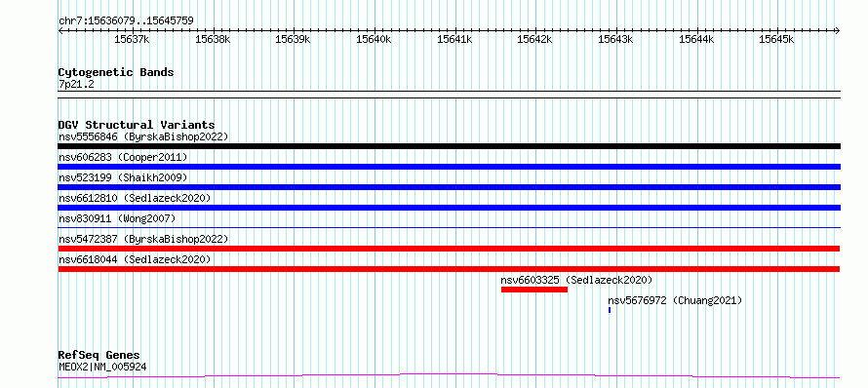Image resolution: width=868 pixels, height=388 pixels.
Task: Open nsv5472387 (ByrskaBishop2022) label
Action: (x=143, y=239)
